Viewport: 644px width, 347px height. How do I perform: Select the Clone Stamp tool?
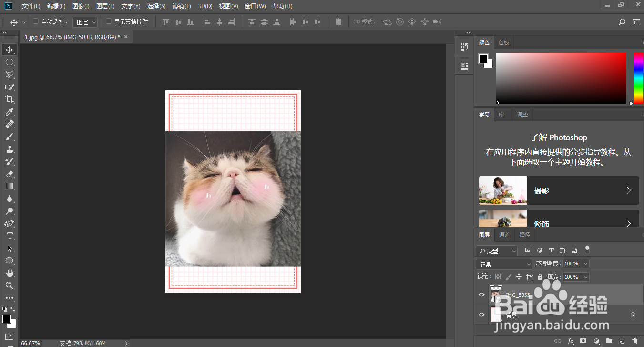tap(9, 149)
